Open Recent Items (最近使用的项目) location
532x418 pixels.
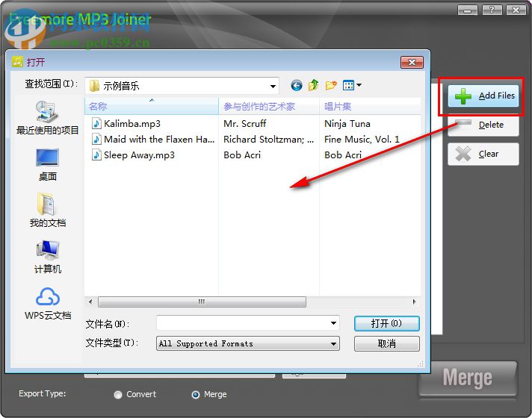pos(47,118)
